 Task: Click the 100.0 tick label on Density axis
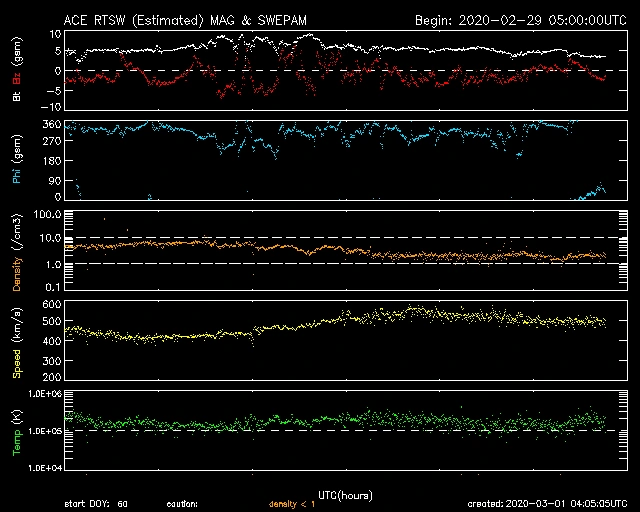tap(48, 214)
